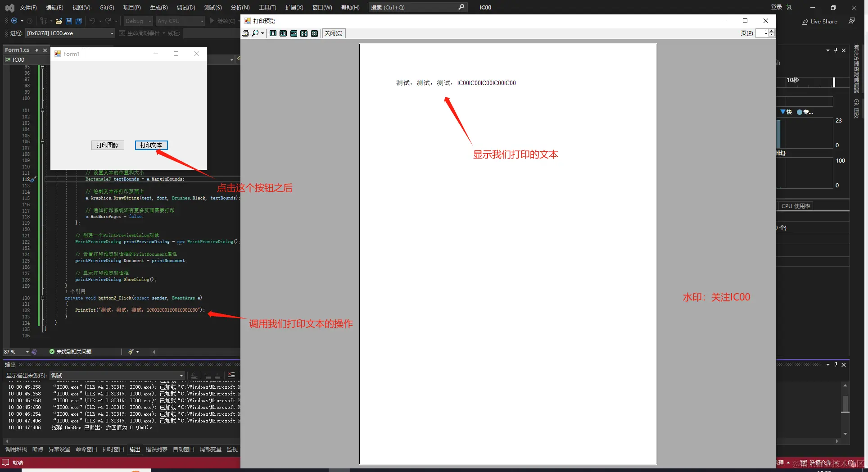The width and height of the screenshot is (868, 472).
Task: Open the 生成(B) menu
Action: click(x=159, y=8)
